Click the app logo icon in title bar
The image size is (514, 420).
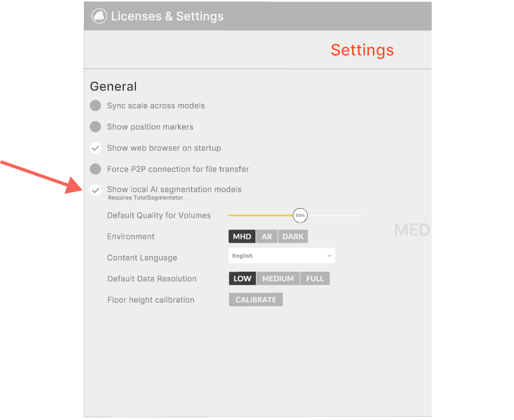tap(98, 16)
